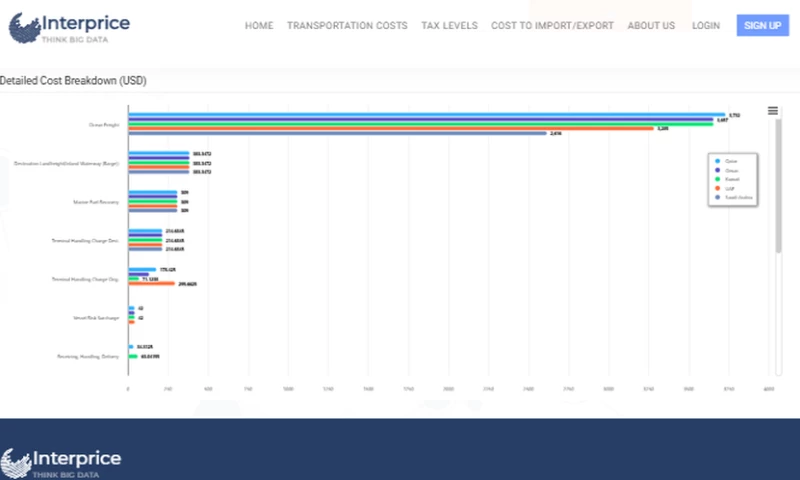Click the Oman legend marker dot

pos(717,170)
